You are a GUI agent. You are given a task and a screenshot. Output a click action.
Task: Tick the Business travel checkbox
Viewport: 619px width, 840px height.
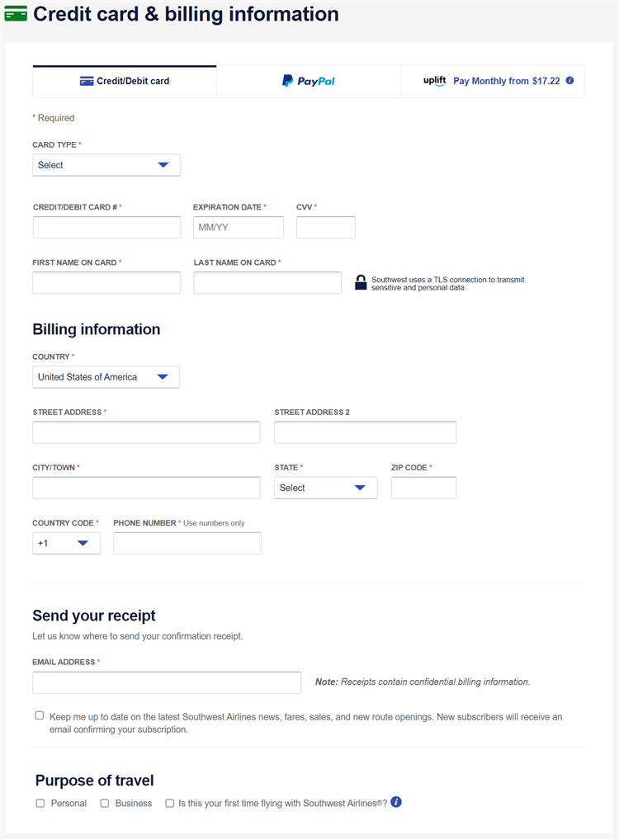[105, 803]
